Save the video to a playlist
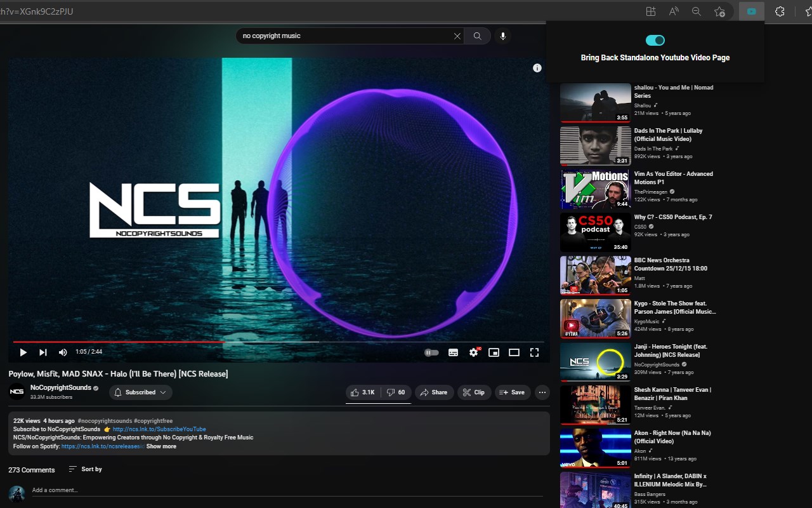812x508 pixels. click(x=513, y=392)
